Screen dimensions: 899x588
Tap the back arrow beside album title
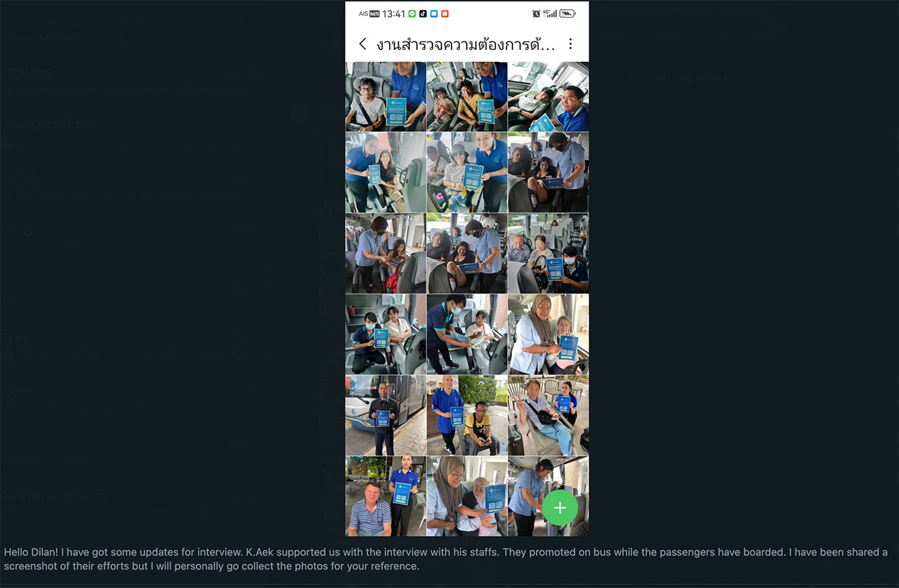(x=362, y=44)
